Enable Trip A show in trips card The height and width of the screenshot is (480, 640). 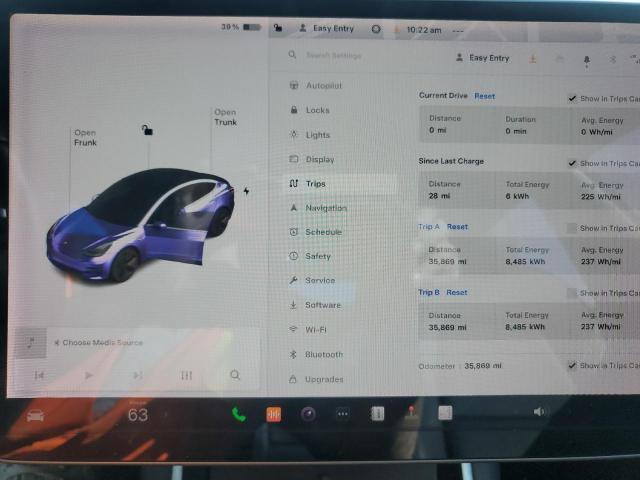click(572, 228)
